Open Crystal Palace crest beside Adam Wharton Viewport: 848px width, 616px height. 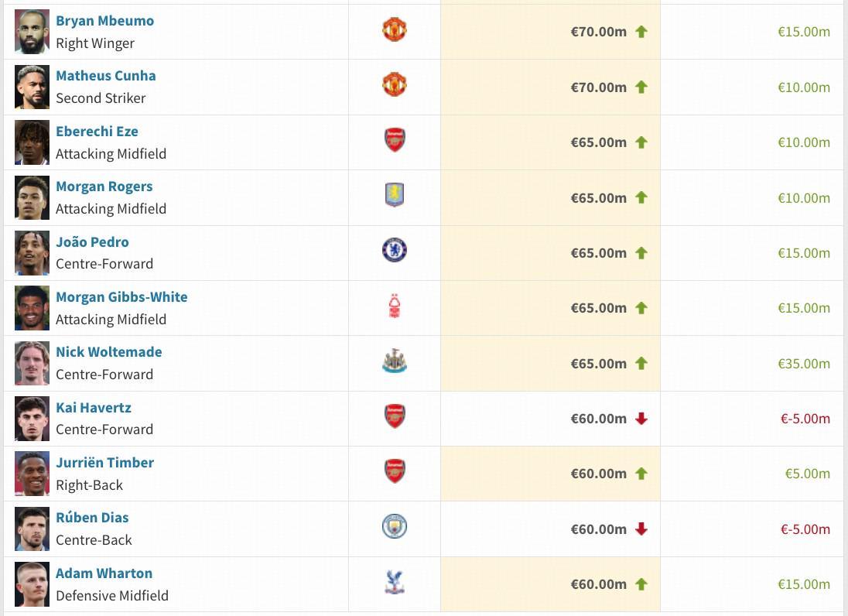pos(395,583)
